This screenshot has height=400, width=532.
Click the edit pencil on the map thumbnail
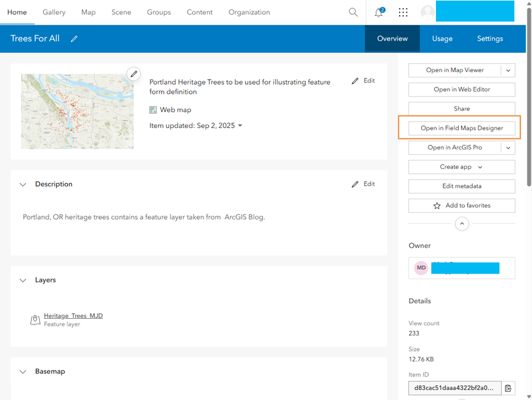[x=133, y=73]
